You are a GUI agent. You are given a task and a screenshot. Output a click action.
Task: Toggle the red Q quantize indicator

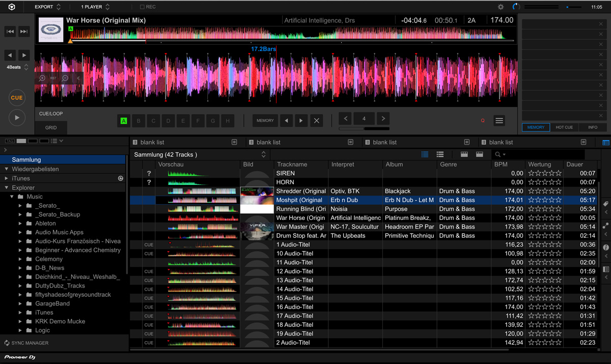[x=483, y=121]
